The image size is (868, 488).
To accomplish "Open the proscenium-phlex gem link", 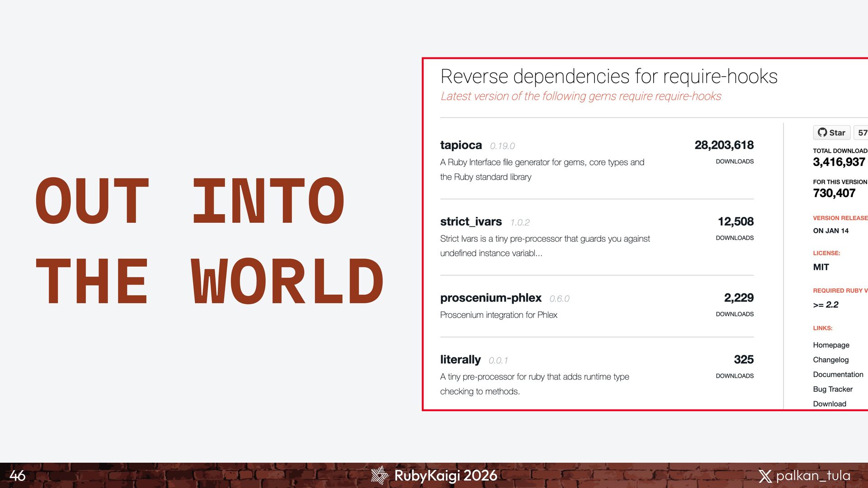I will [x=491, y=298].
